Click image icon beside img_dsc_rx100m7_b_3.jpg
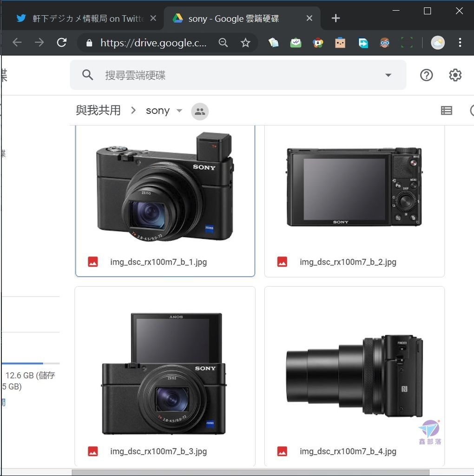Screen dimensions: 474x476 pos(93,451)
